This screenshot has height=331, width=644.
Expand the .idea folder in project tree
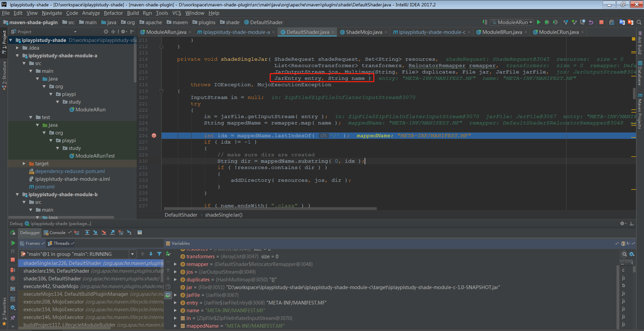17,48
